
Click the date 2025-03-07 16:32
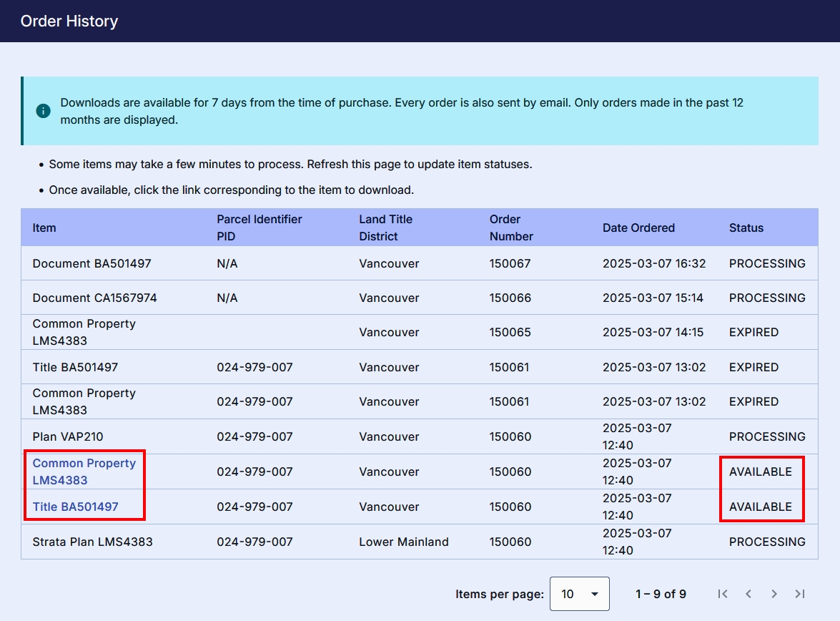[654, 263]
